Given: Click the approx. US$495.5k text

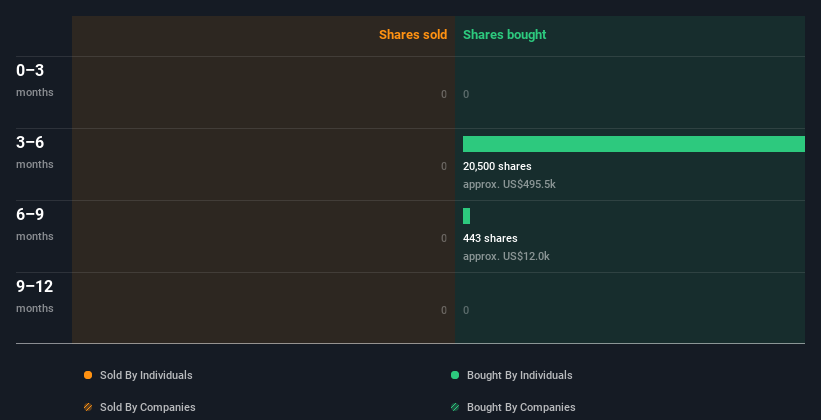Looking at the screenshot, I should click(x=509, y=184).
